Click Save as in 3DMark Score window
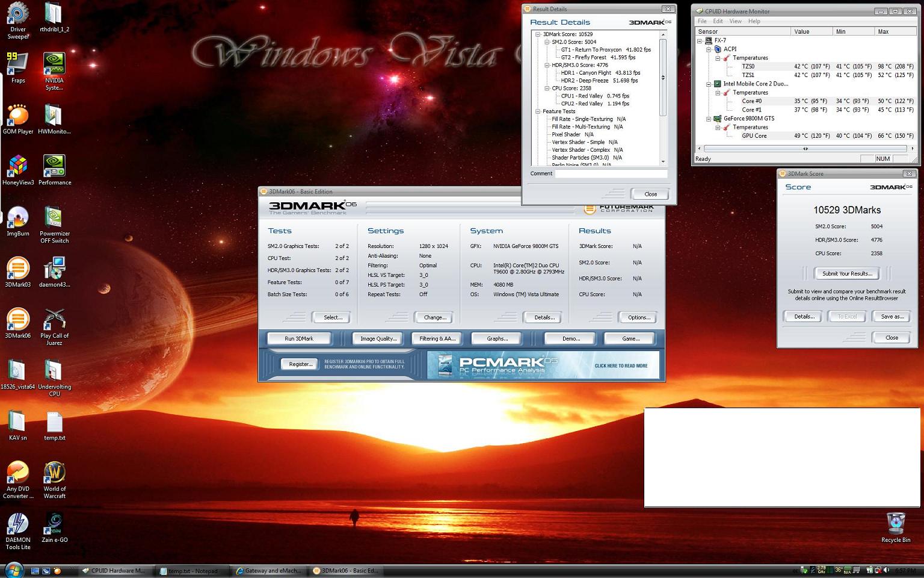The width and height of the screenshot is (924, 578). pyautogui.click(x=892, y=316)
